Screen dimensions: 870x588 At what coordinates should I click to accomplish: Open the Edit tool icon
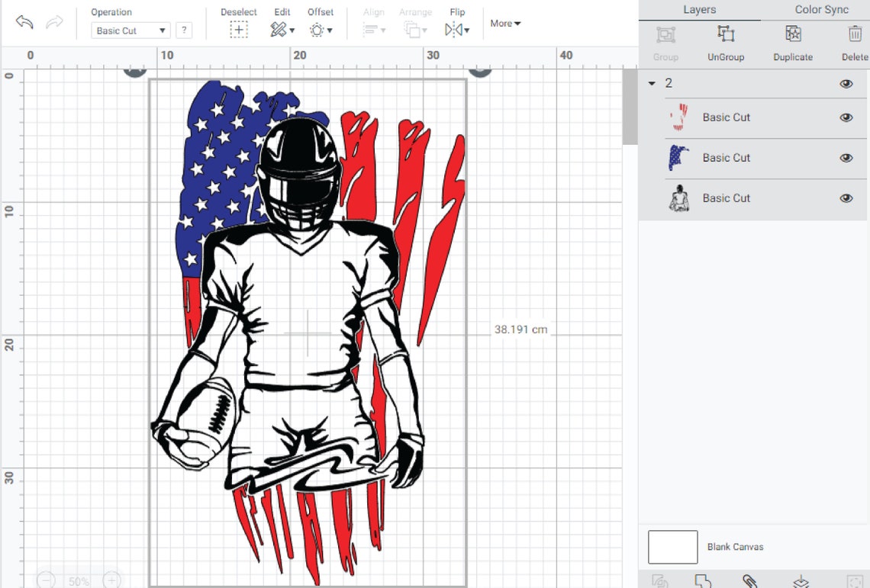pyautogui.click(x=279, y=28)
